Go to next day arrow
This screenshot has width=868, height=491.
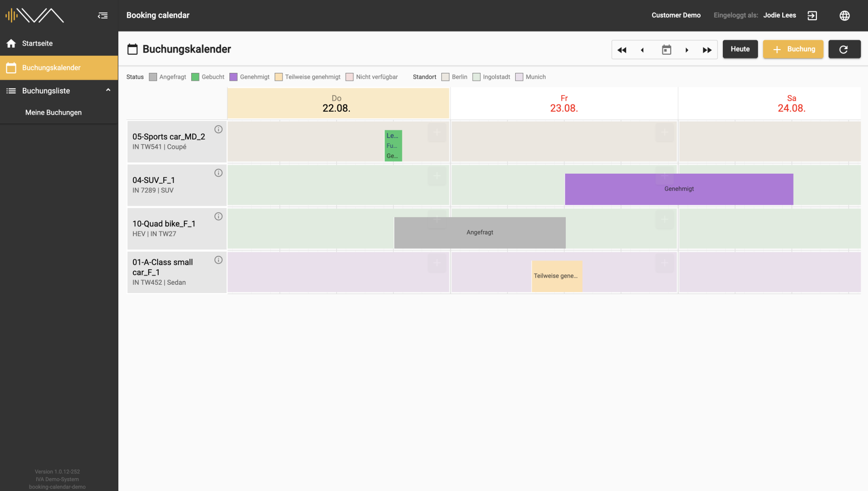coord(687,50)
